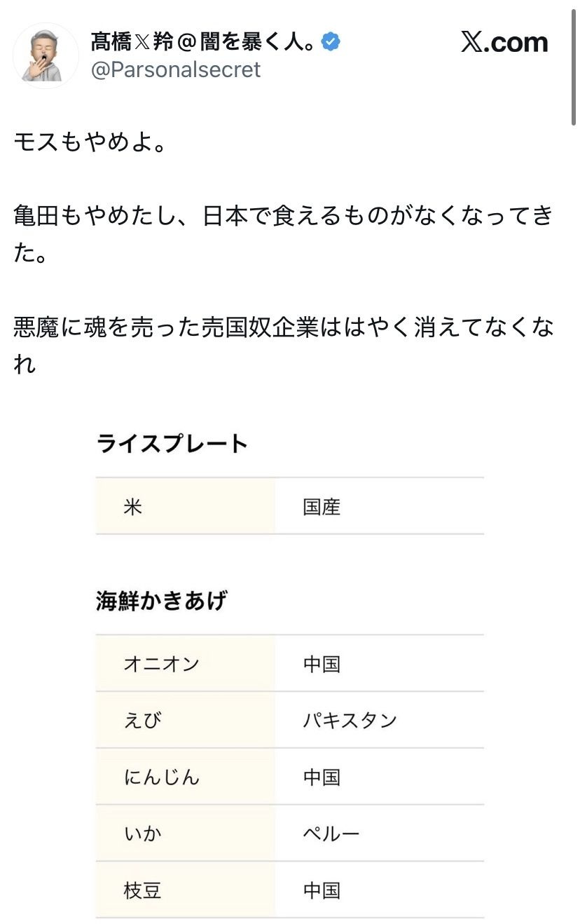Screen dimensions: 580x924
Task: Open the yawning avatar profile picture
Action: click(46, 56)
